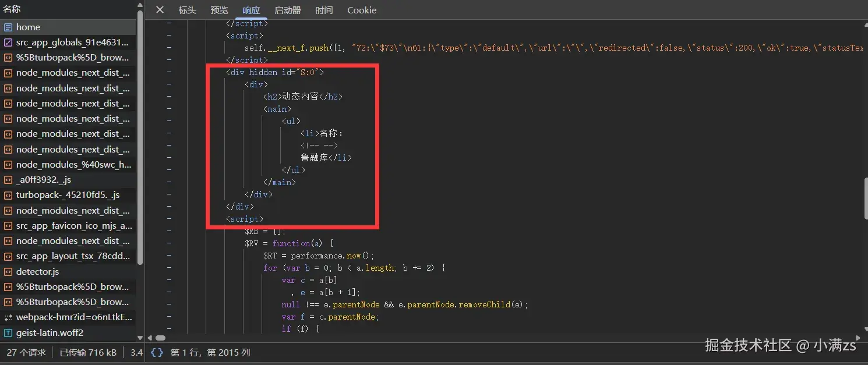Click the script icon beside node_modules_%40swc_h

click(8, 165)
